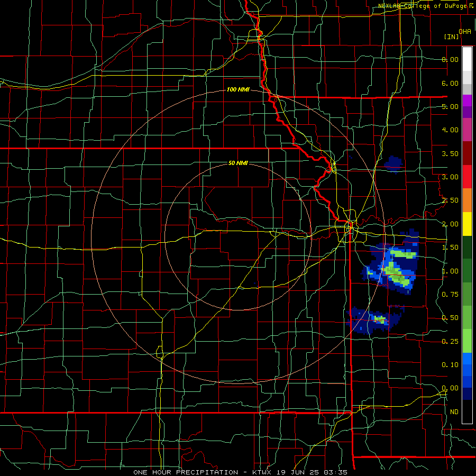Select the 2.50 legend value
This screenshot has width=476, height=476.
pyautogui.click(x=450, y=200)
